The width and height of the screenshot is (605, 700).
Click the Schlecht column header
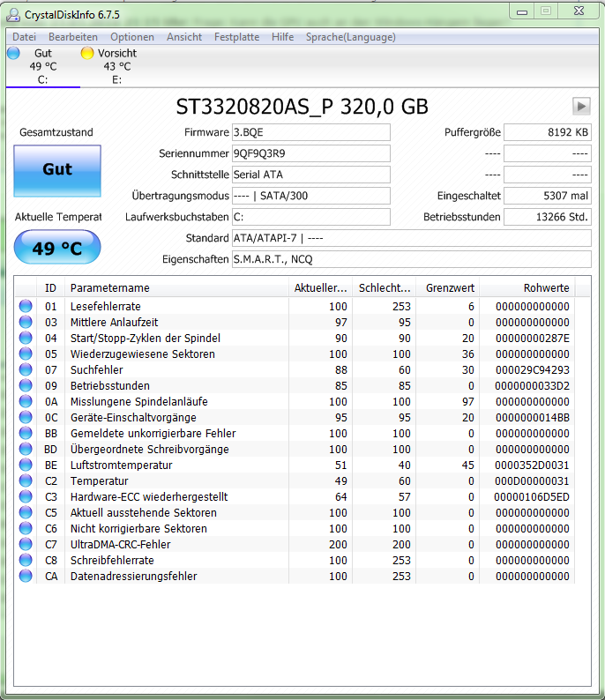tap(385, 288)
